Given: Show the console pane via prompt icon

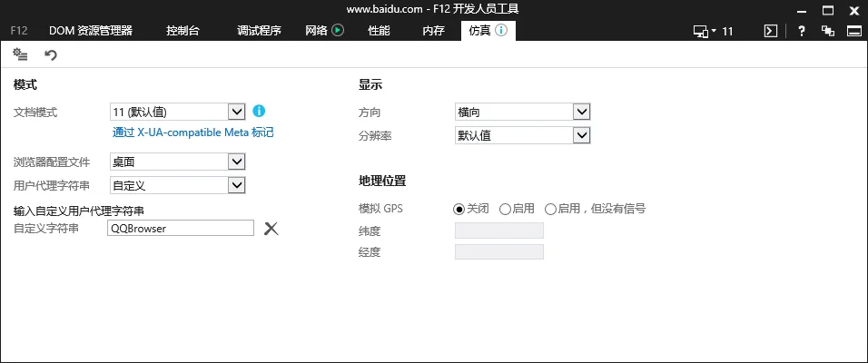Looking at the screenshot, I should point(770,31).
